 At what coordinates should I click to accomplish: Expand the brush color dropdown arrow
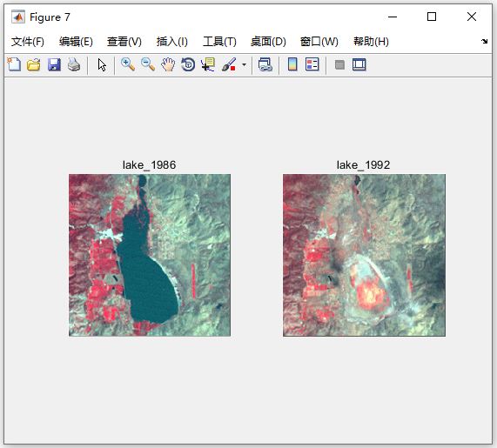click(244, 65)
